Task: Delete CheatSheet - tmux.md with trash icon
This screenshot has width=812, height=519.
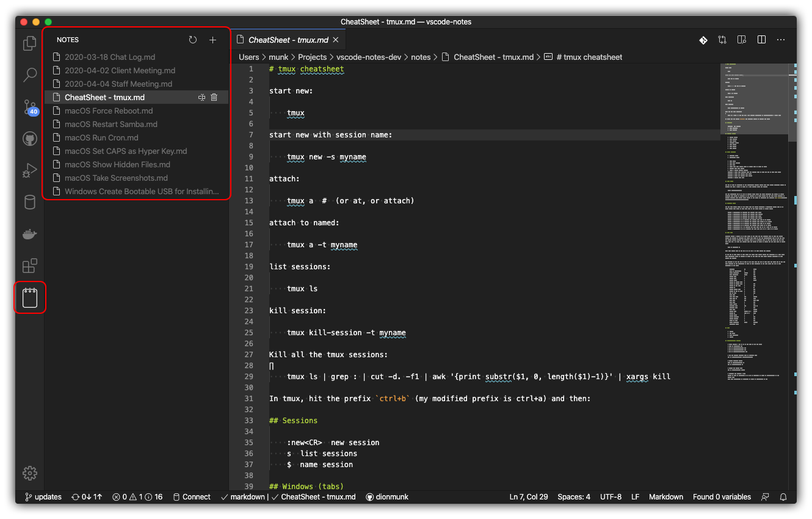Action: (214, 97)
